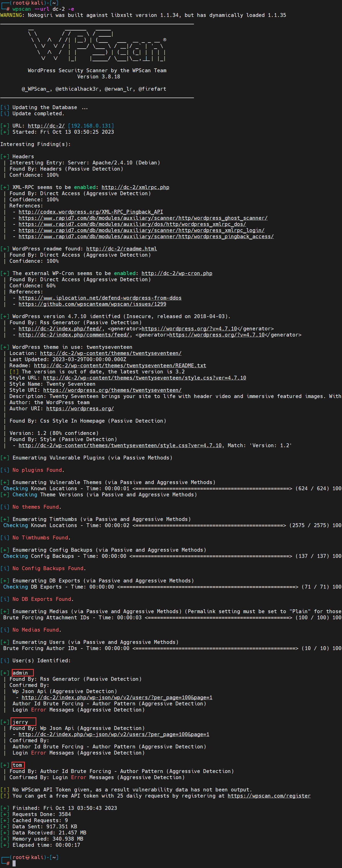Click 'No Medias Found.' message
This screenshot has width=342, height=868.
click(37, 630)
